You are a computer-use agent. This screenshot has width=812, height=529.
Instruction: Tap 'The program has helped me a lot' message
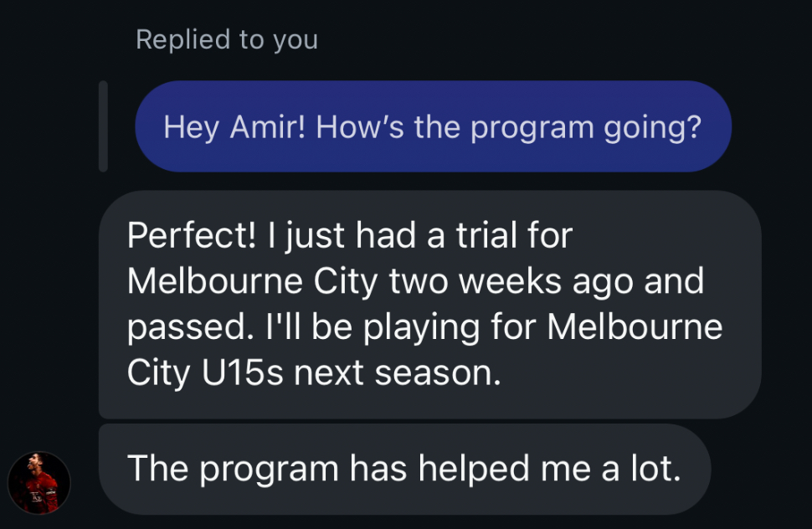pos(403,470)
